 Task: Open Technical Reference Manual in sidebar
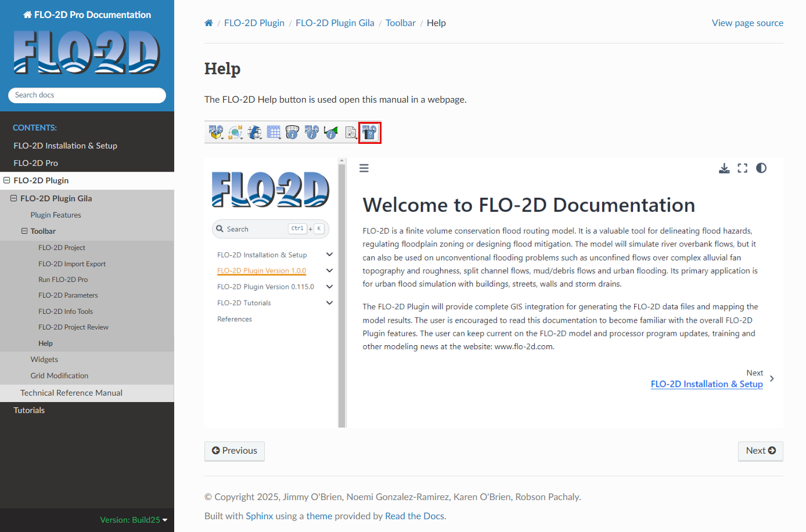71,393
